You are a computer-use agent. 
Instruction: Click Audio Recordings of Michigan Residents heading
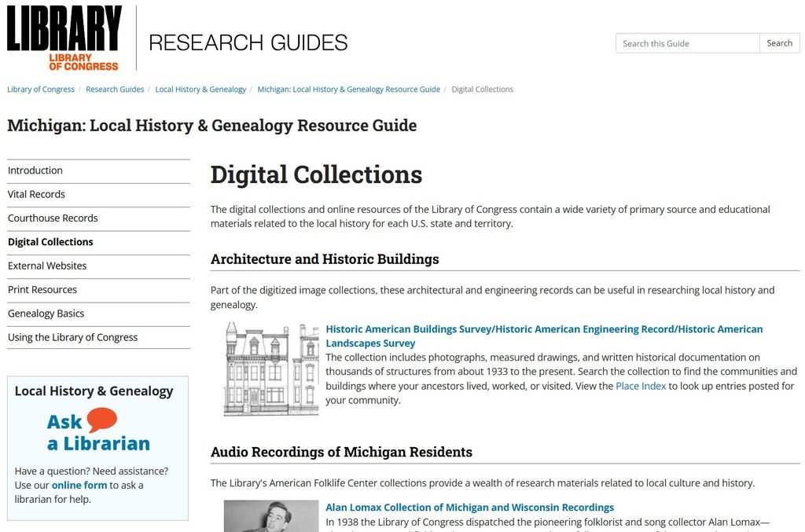pos(341,452)
